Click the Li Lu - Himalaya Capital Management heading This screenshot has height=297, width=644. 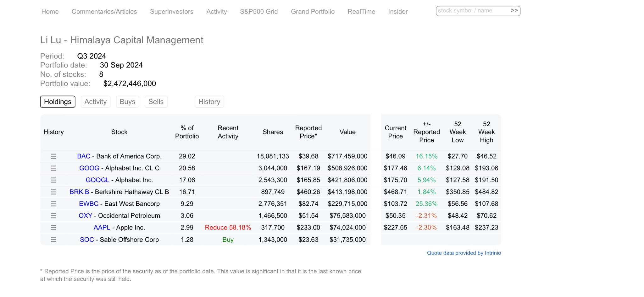122,40
